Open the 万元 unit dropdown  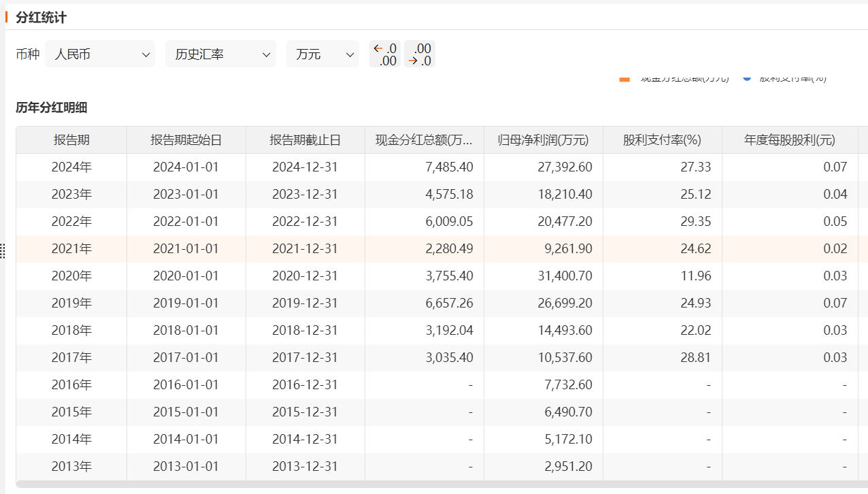(323, 54)
